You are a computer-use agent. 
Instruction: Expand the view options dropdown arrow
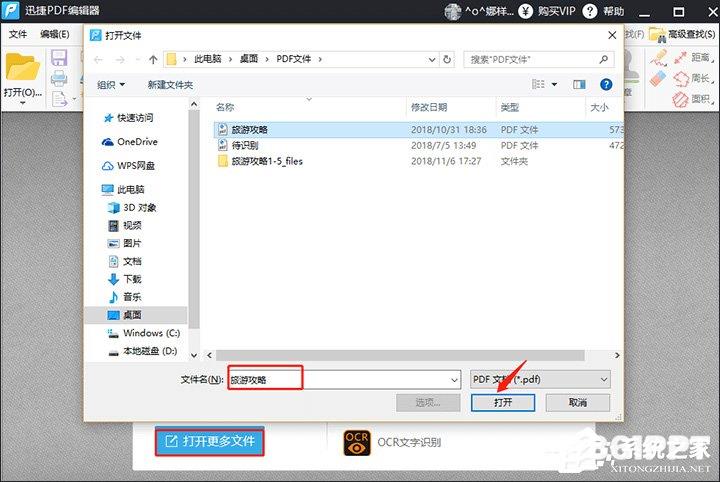pyautogui.click(x=554, y=84)
